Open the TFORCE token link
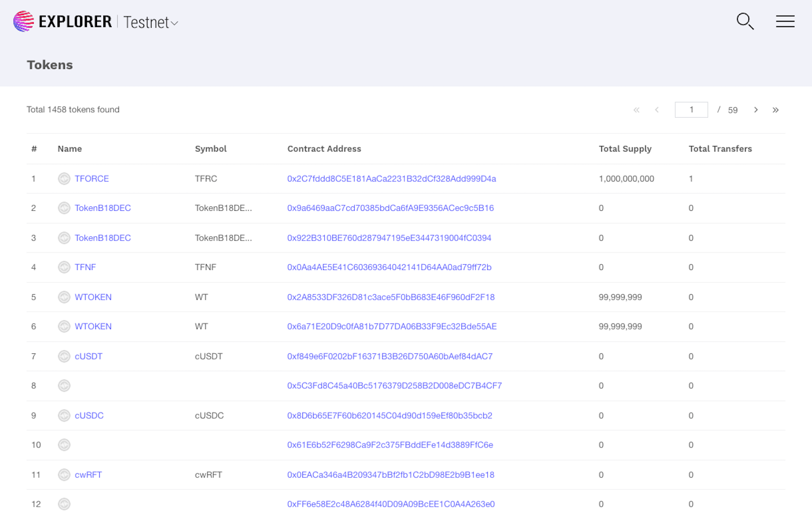 pos(91,179)
